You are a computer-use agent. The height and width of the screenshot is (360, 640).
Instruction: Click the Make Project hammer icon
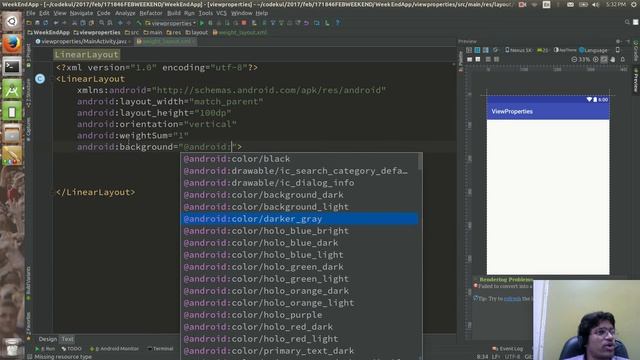click(x=139, y=23)
